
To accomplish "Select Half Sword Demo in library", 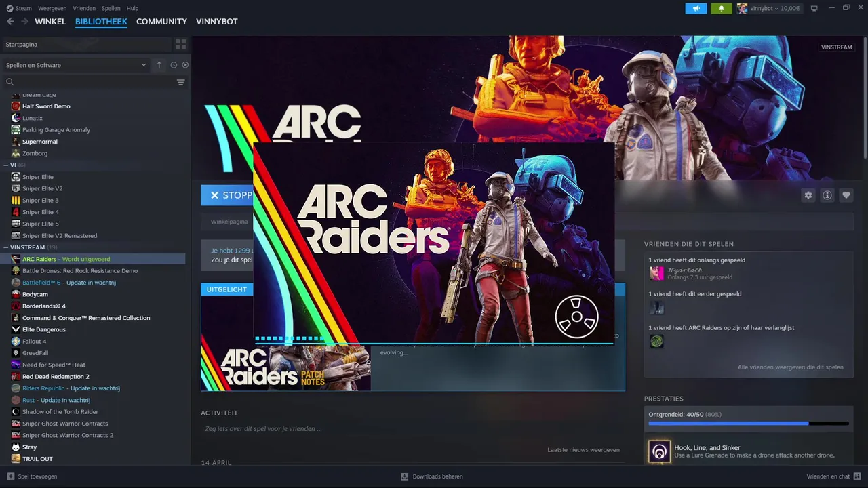I will (46, 106).
